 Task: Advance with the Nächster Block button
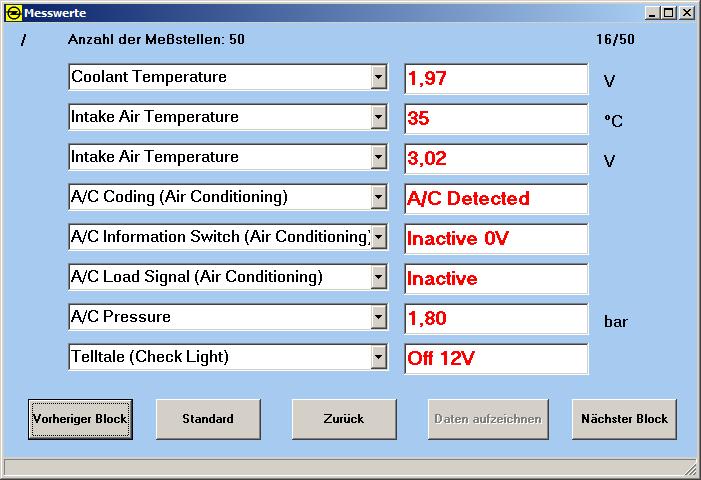pyautogui.click(x=625, y=419)
